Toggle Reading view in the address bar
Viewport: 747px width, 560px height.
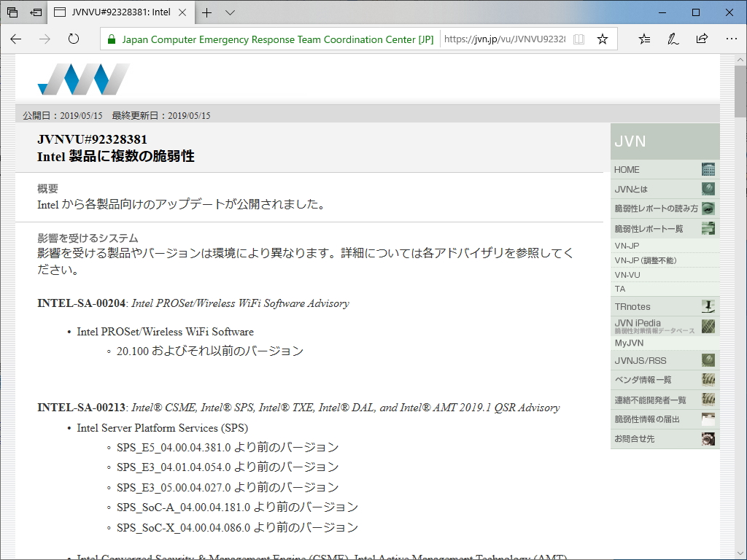pos(578,39)
